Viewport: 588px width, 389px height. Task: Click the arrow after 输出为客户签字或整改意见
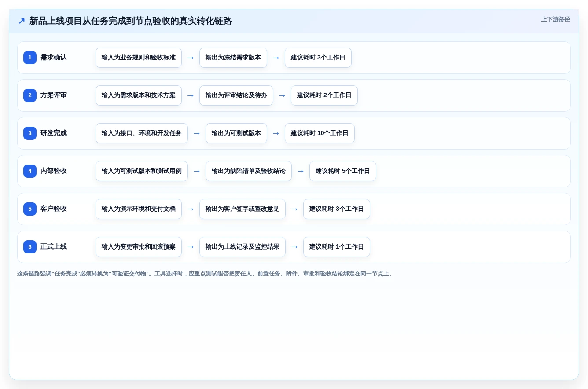tap(294, 209)
